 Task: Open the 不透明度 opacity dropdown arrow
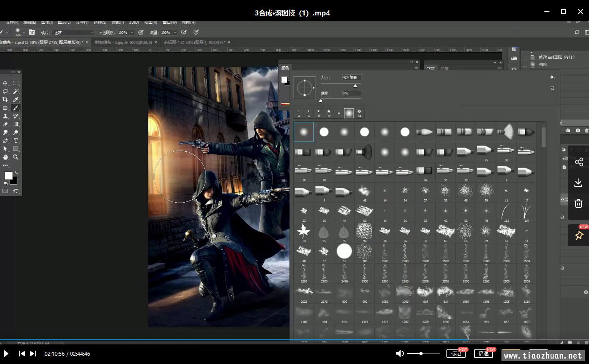pyautogui.click(x=132, y=33)
